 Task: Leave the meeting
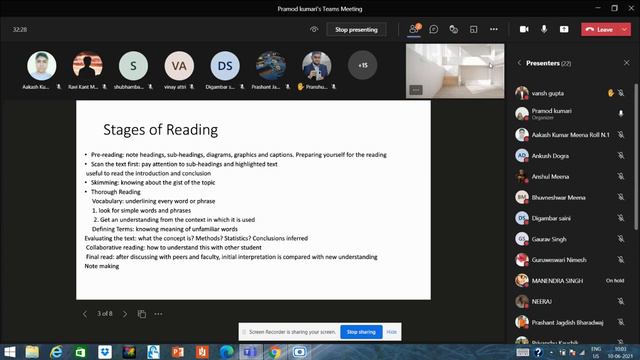pos(600,29)
